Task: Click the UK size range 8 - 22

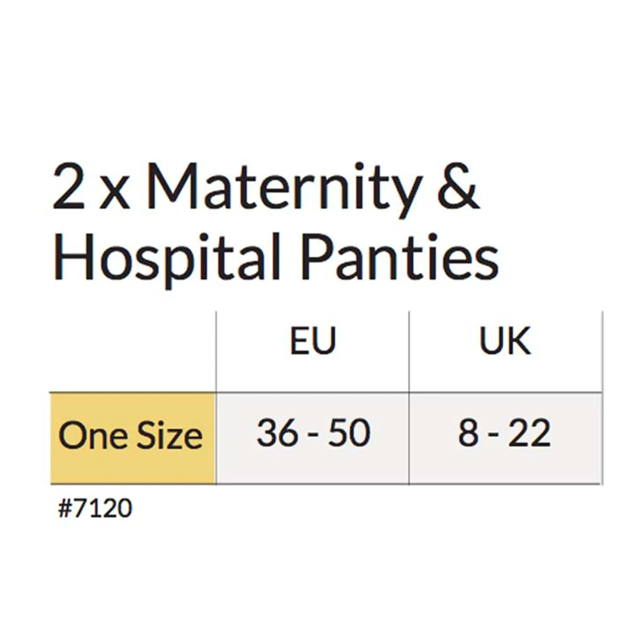Action: point(504,433)
